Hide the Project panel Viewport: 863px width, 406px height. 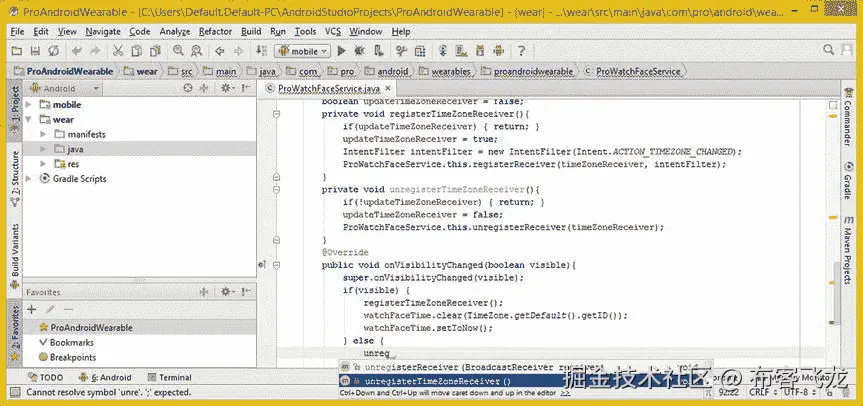click(x=246, y=88)
